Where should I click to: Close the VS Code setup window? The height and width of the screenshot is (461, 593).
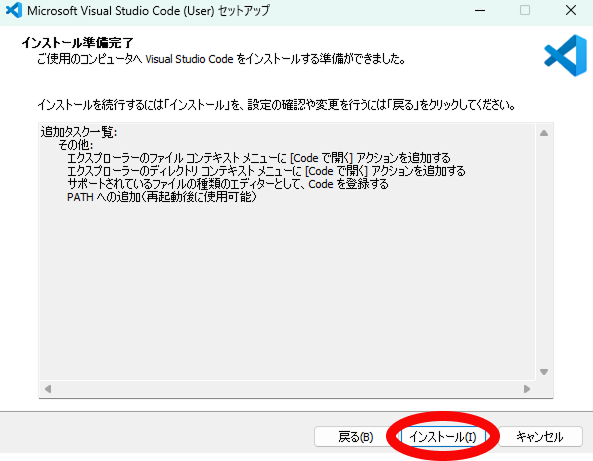click(571, 11)
